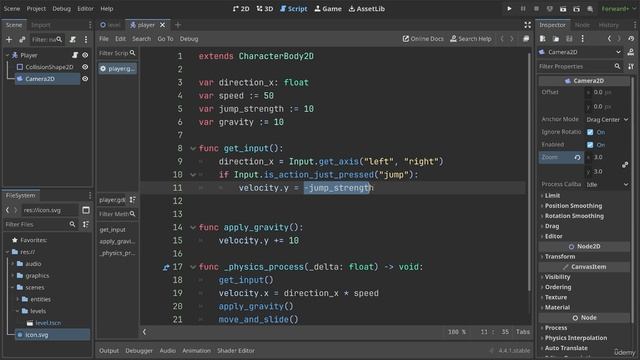Switch to Import dock tab
The image size is (640, 360).
coord(41,25)
